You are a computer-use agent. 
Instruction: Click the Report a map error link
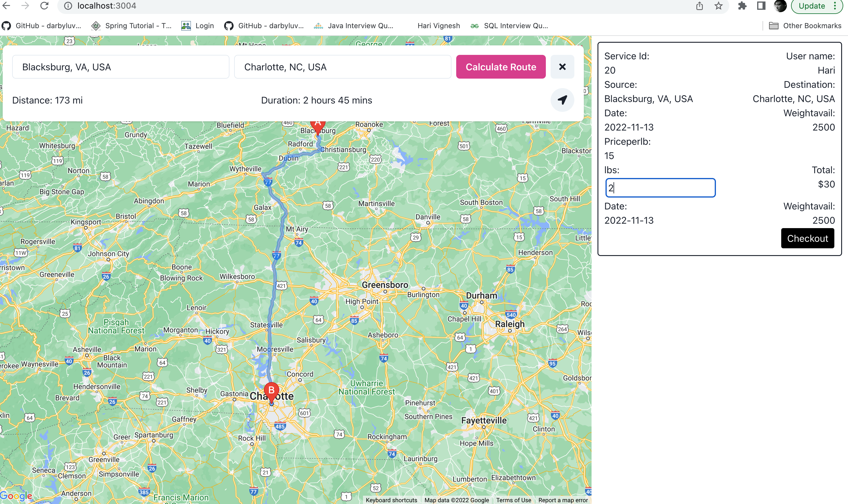coord(563,500)
